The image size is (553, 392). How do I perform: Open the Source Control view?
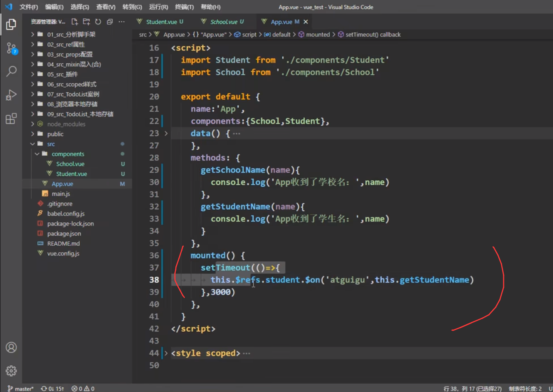pyautogui.click(x=11, y=48)
